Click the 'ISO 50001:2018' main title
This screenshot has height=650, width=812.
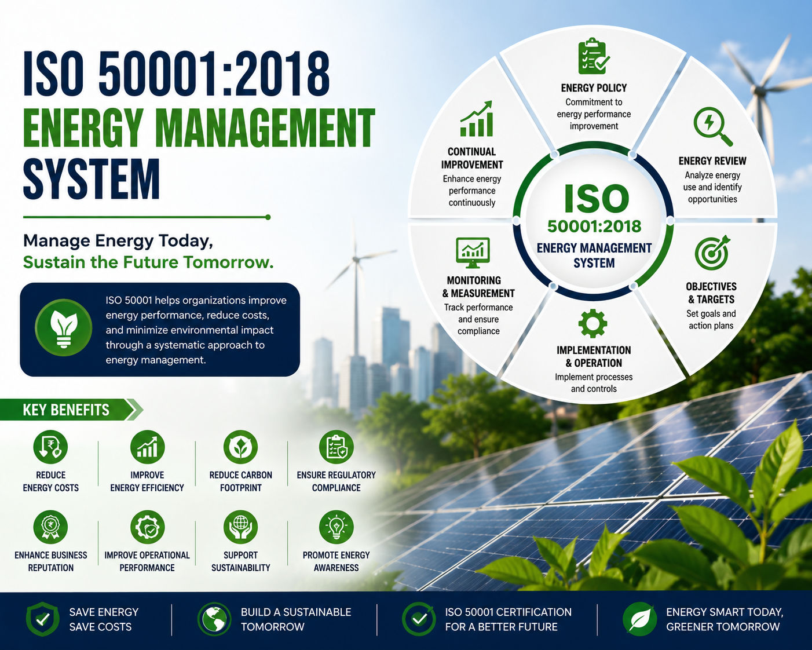(177, 74)
